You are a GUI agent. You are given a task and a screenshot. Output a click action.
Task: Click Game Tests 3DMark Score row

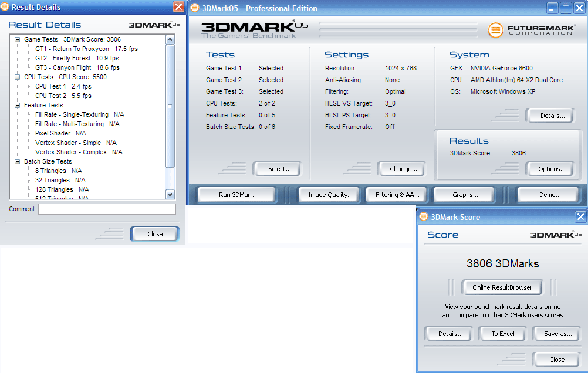coord(72,39)
